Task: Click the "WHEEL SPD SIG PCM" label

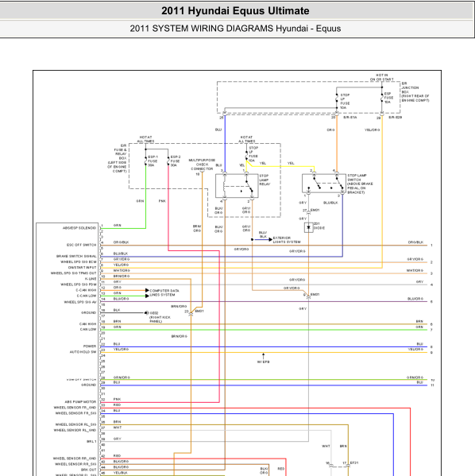Action: pyautogui.click(x=79, y=284)
